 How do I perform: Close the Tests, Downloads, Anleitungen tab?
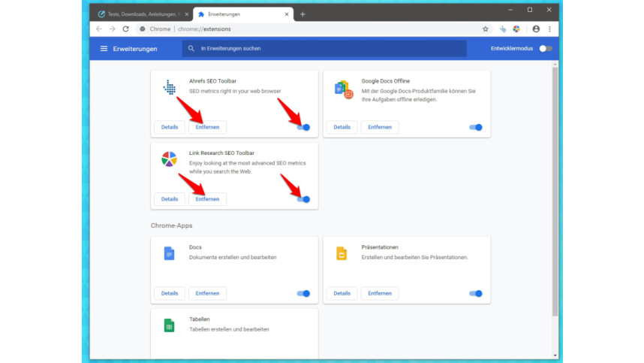187,14
